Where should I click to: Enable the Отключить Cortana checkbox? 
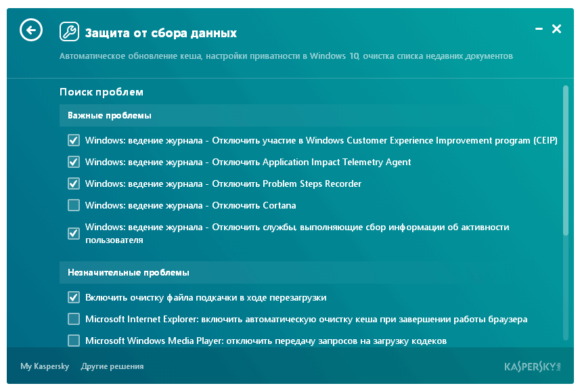[74, 205]
